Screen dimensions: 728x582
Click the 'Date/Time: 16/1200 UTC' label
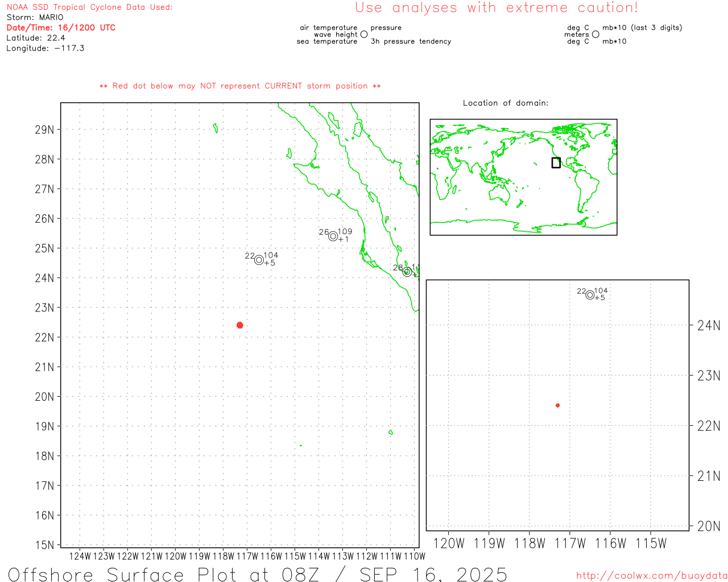(x=61, y=27)
